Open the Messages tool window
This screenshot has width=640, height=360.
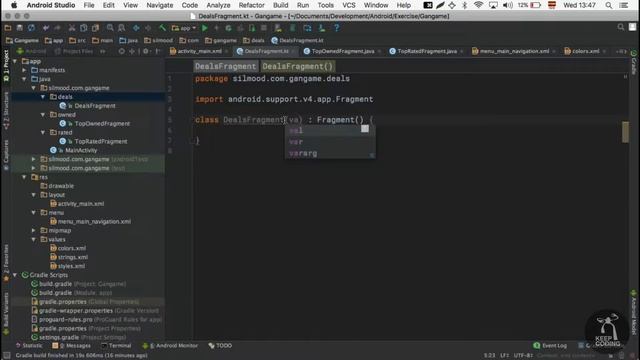pos(71,346)
